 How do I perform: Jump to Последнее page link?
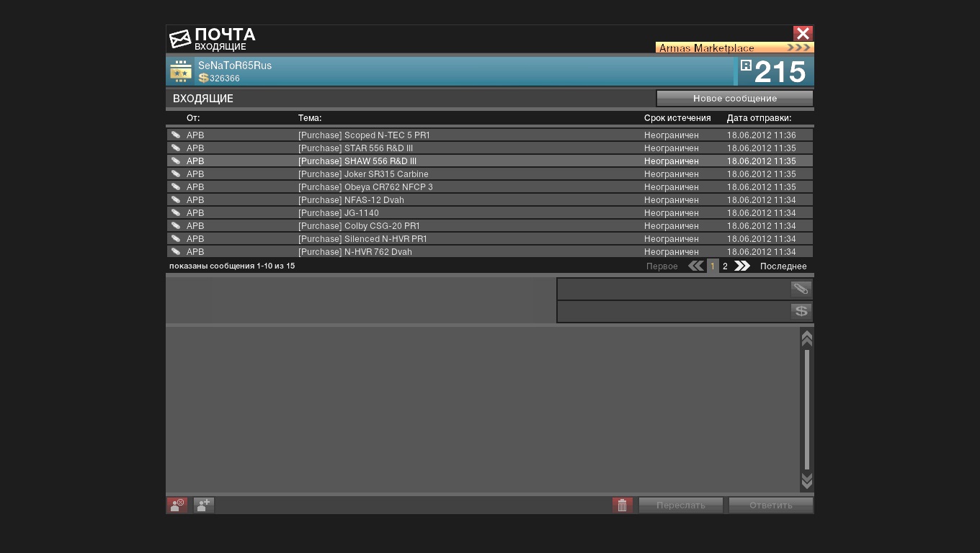point(783,266)
